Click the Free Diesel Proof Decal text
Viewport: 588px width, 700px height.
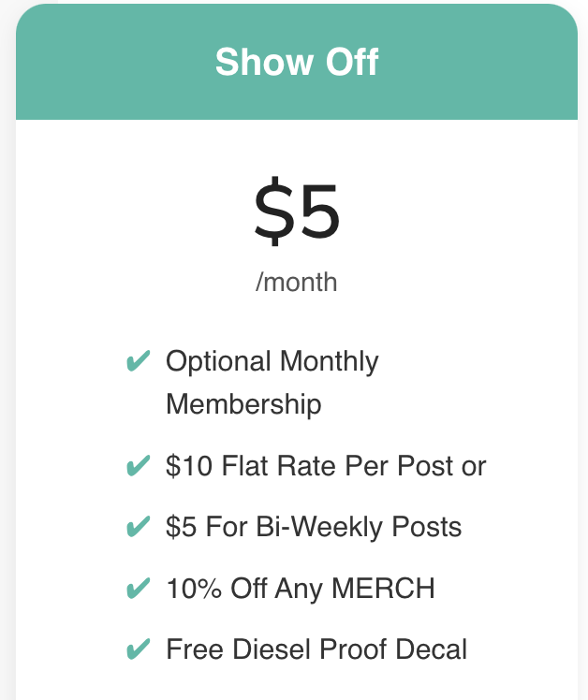click(x=316, y=649)
